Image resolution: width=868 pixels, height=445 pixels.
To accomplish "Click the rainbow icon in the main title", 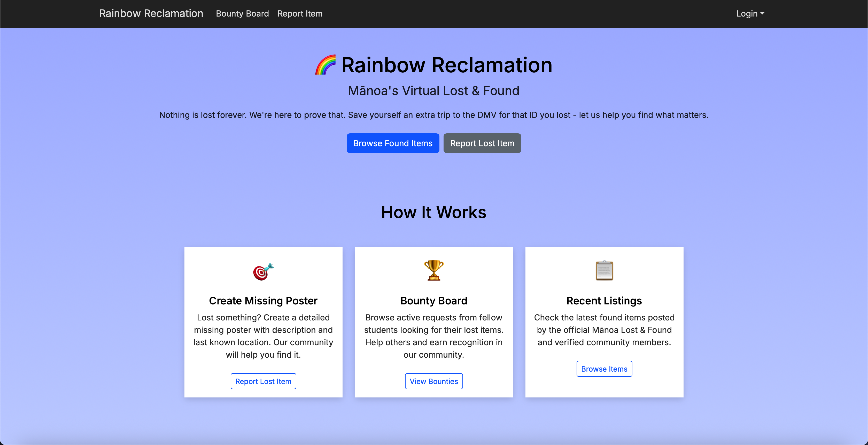I will [326, 65].
